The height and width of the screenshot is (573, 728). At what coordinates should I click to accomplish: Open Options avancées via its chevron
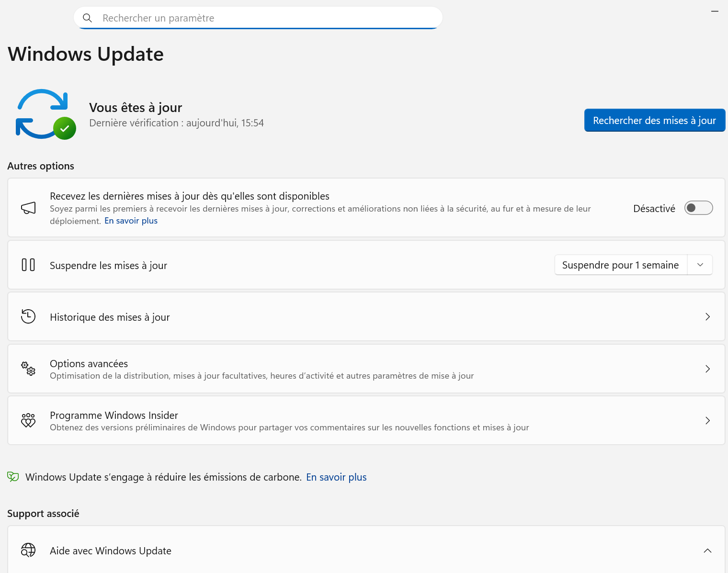pos(707,369)
